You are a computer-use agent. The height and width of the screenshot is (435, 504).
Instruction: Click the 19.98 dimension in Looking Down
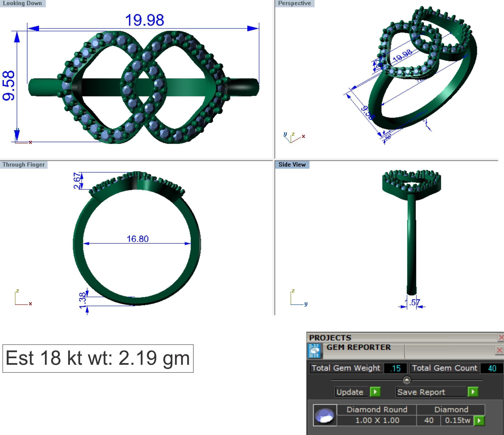point(145,20)
